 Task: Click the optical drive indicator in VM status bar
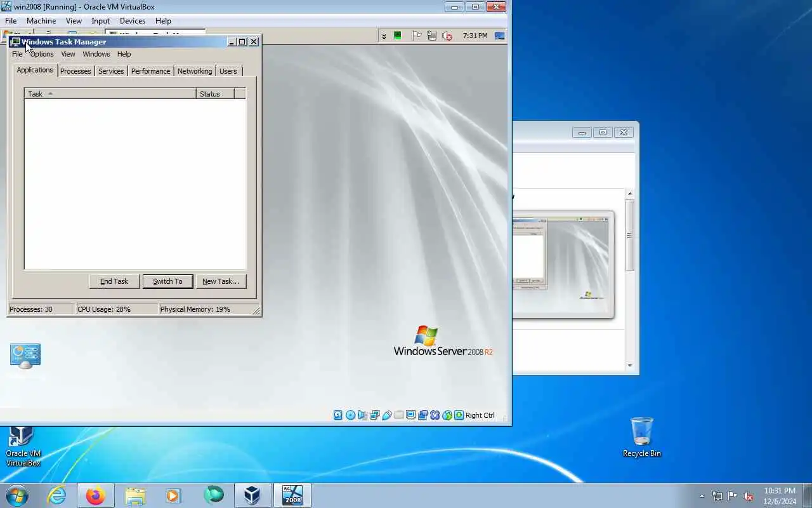click(x=350, y=415)
